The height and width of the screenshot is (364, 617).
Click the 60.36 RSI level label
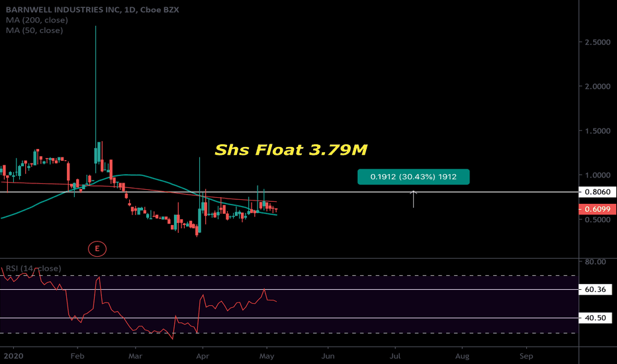595,290
